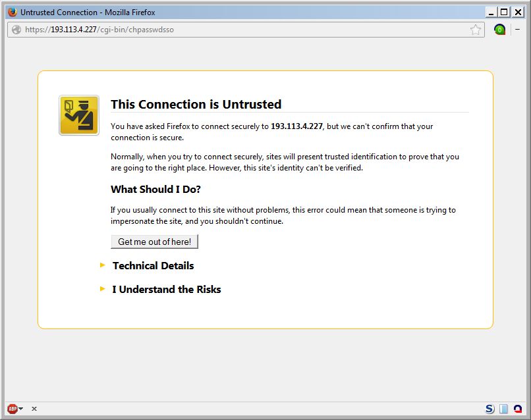Screen dimensions: 531x420
Task: Click the green zero-badge add-on icon beside address bar
Action: coord(499,29)
